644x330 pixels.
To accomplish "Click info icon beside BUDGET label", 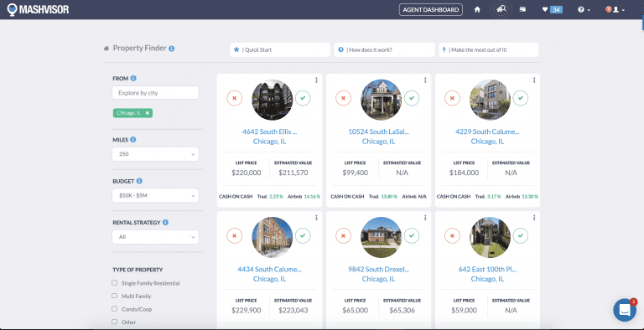I will pyautogui.click(x=139, y=181).
